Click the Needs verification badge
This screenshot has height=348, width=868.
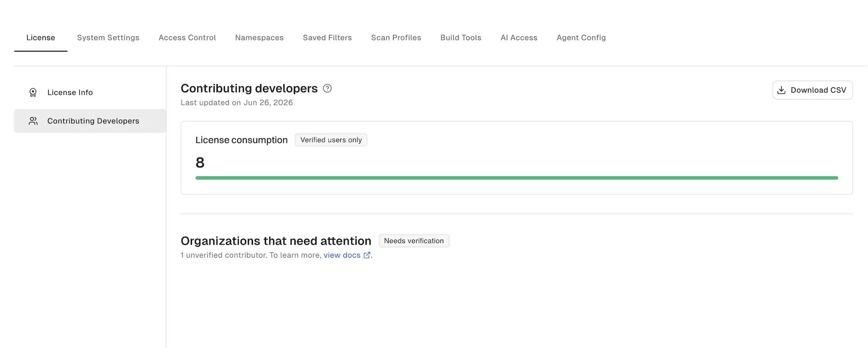[x=414, y=241]
